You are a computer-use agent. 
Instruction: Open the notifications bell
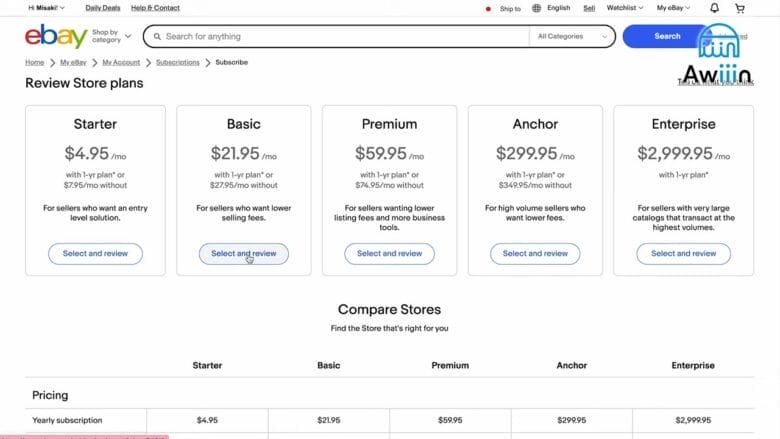tap(714, 8)
